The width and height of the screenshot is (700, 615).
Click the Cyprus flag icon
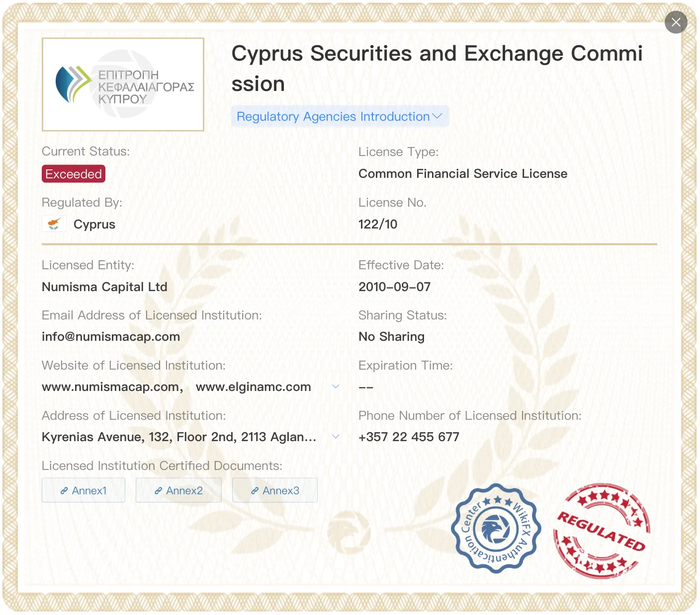coord(54,224)
